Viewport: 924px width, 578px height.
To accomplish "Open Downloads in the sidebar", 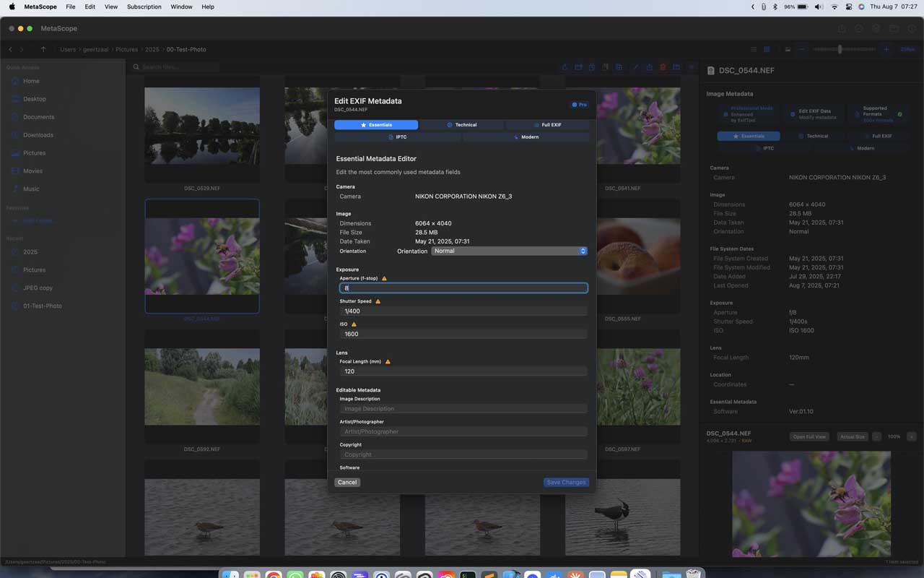I will click(38, 135).
